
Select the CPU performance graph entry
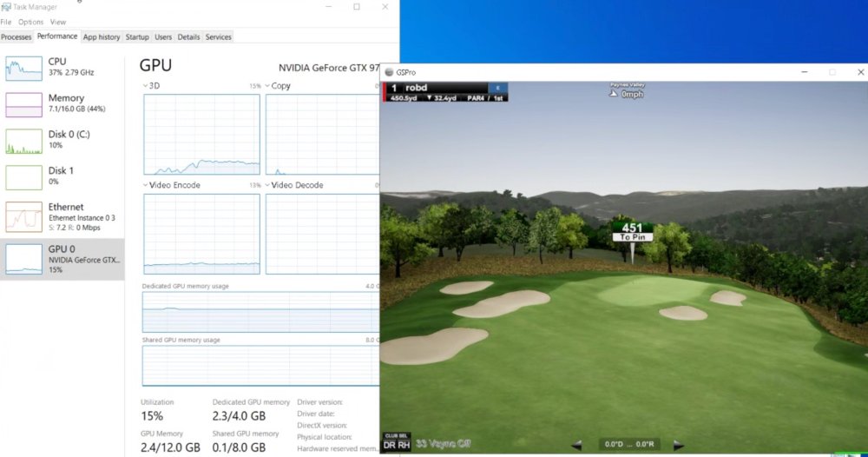tap(62, 68)
